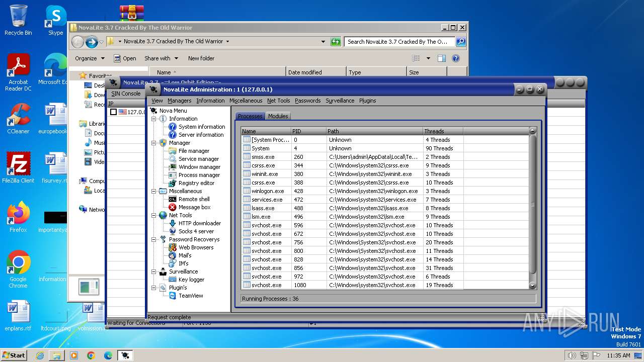The width and height of the screenshot is (644, 362).
Task: Open TeamView plugin
Action: click(191, 296)
